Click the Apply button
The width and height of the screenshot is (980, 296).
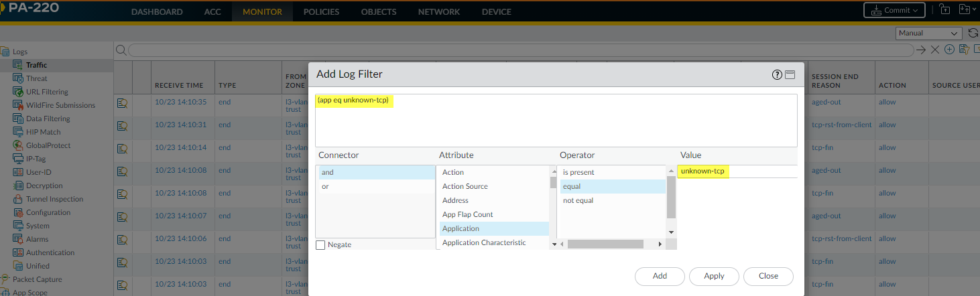(714, 276)
